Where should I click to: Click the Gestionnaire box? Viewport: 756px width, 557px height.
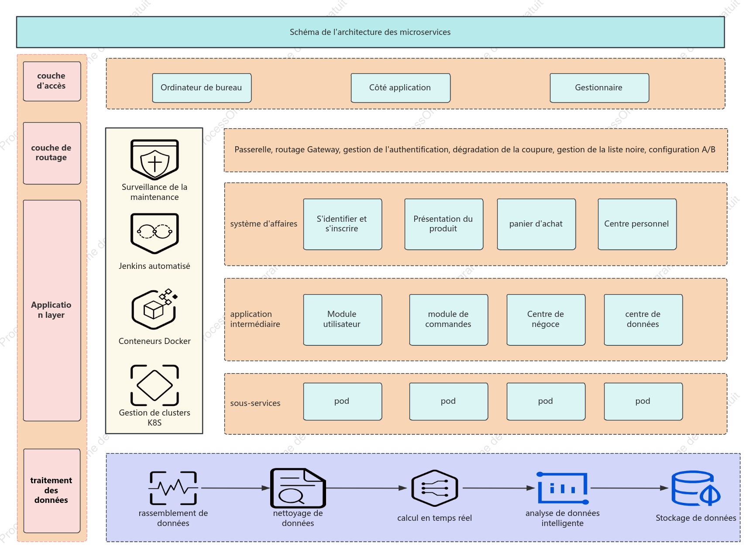(599, 88)
